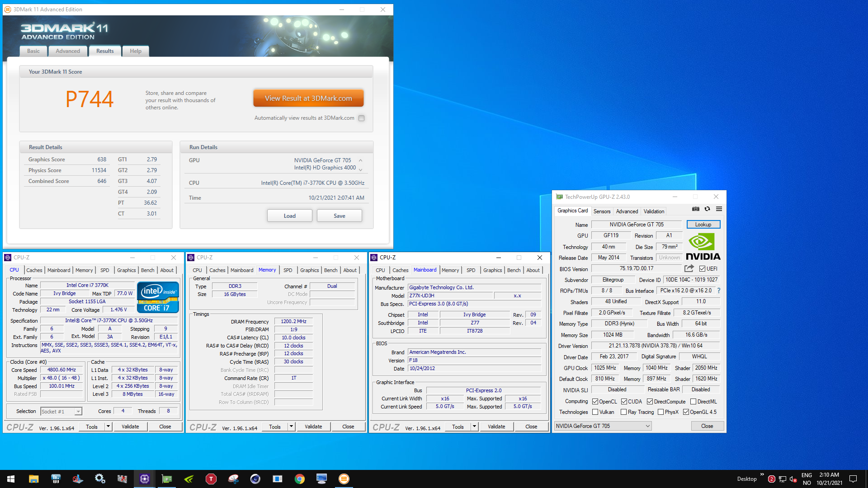Image resolution: width=868 pixels, height=488 pixels.
Task: Toggle the CUDA checkbox
Action: tap(624, 402)
